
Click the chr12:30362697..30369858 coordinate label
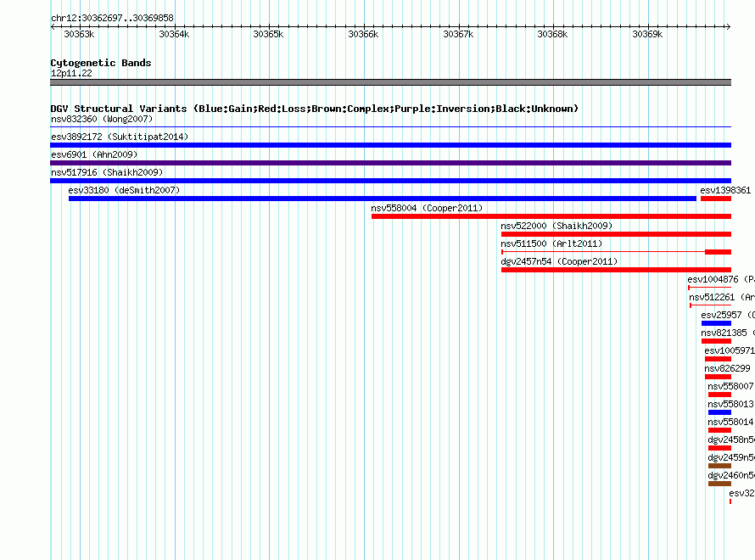(x=112, y=18)
